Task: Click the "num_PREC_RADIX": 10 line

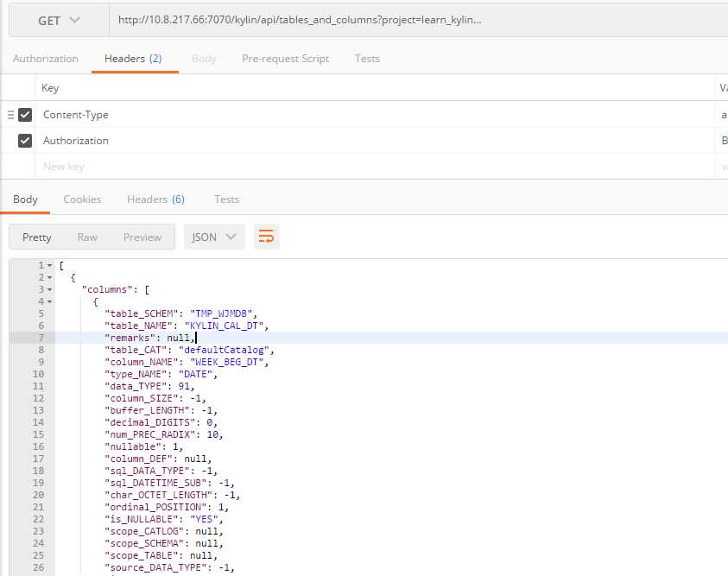Action: coord(163,434)
